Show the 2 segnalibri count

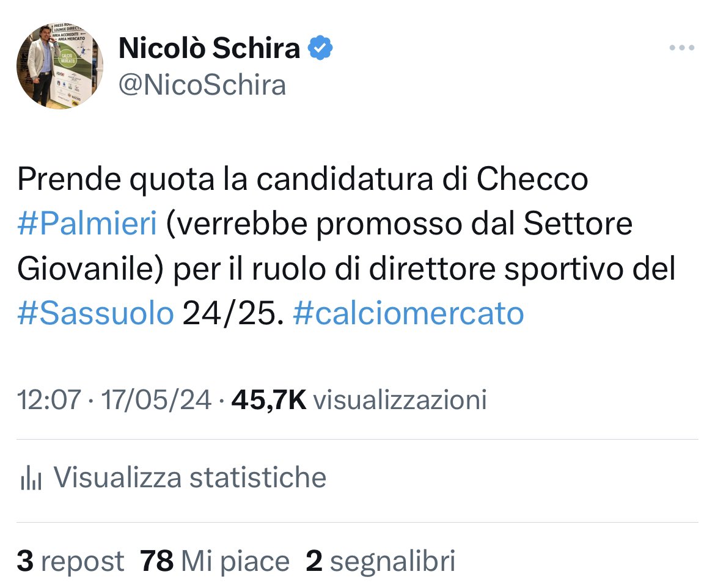381,561
